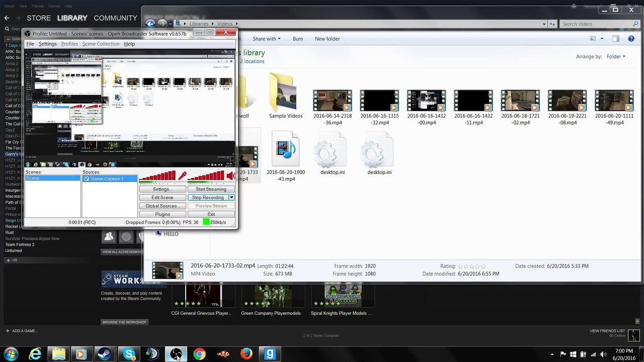Viewport: 644px width, 362px height.
Task: Open the Arrange by Folder dropdown
Action: (616, 56)
